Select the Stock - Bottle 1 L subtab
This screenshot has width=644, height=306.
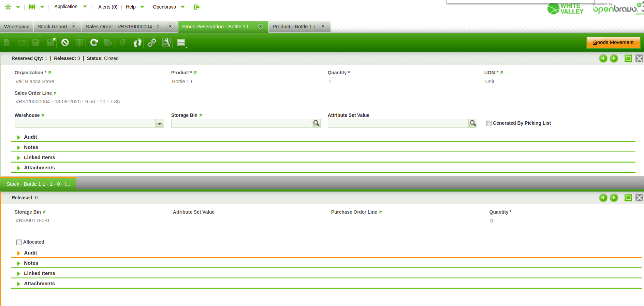point(38,184)
